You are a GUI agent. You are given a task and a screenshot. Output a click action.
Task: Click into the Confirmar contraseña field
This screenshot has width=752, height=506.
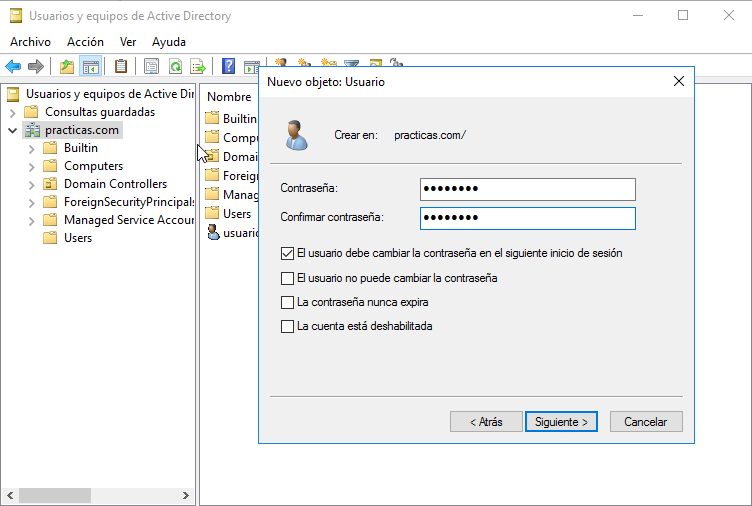click(x=527, y=218)
